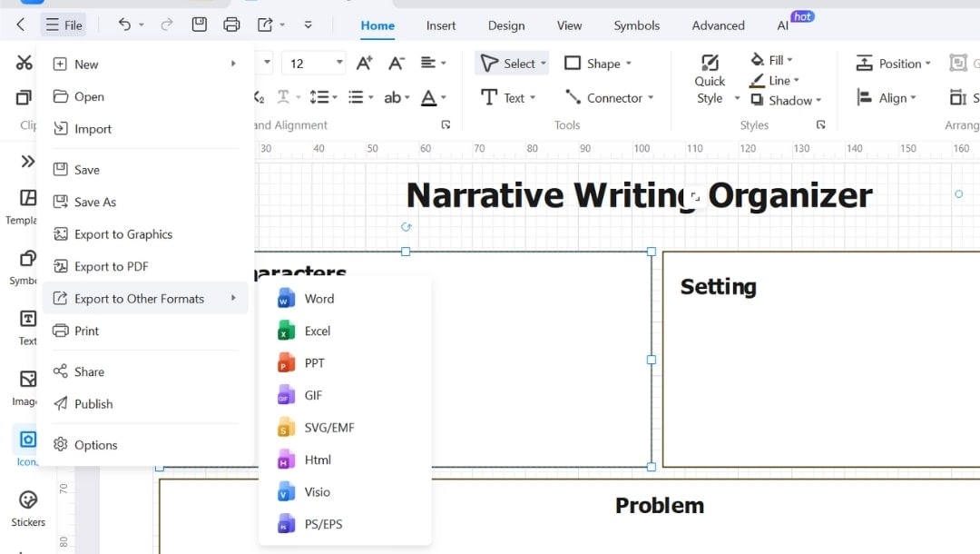The height and width of the screenshot is (554, 980).
Task: Choose Share from File menu
Action: click(x=145, y=371)
